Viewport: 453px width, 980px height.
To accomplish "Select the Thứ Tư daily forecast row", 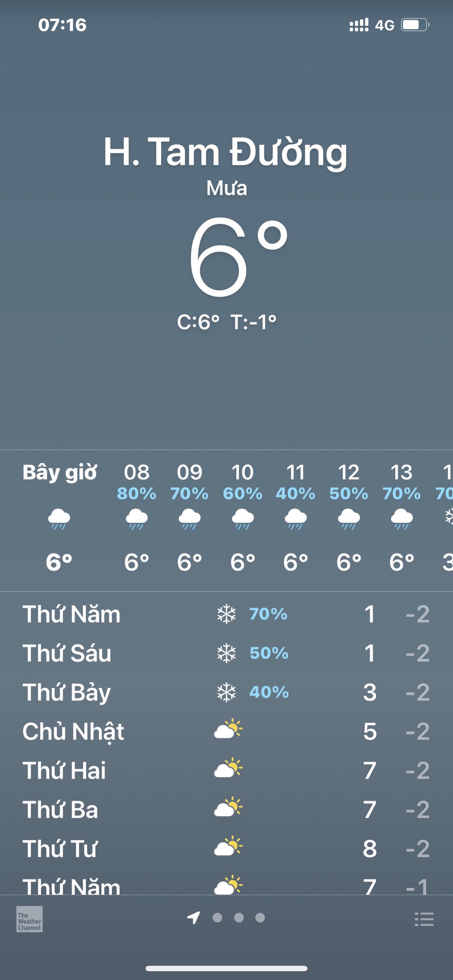I will tap(226, 848).
